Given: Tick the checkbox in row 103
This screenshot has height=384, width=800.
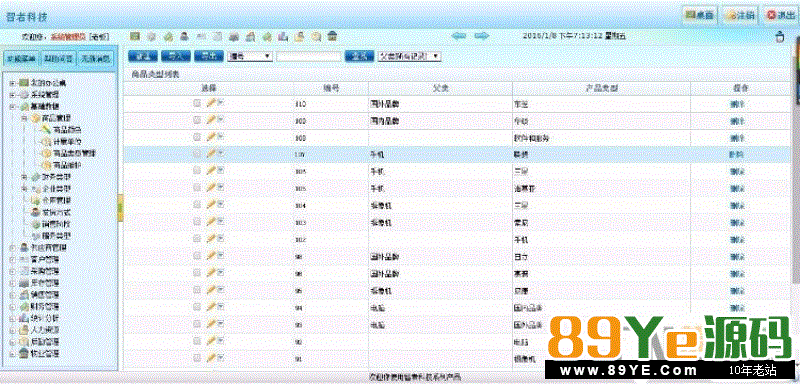Looking at the screenshot, I should coord(197,222).
